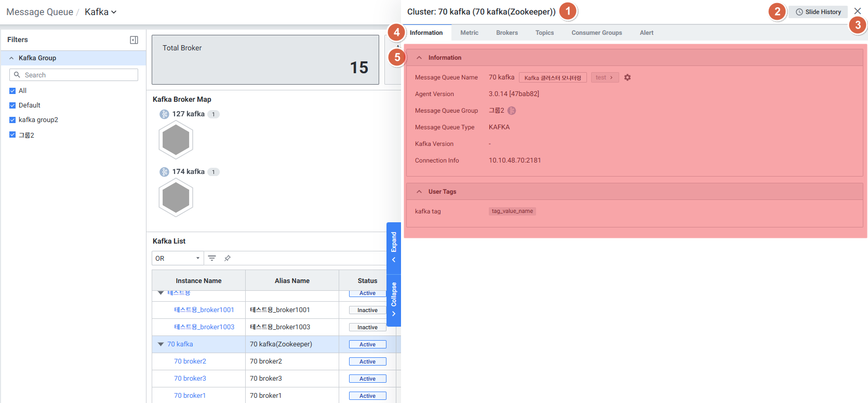Close the cluster detail slide panel
The image size is (868, 403).
(858, 11)
